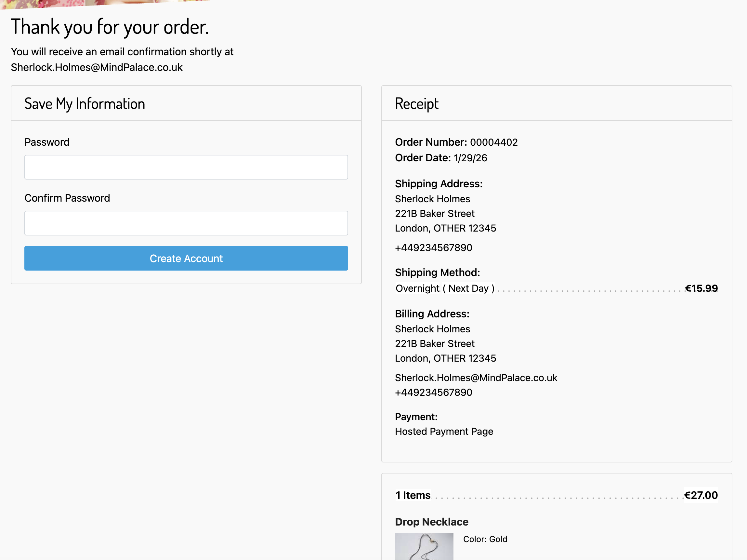Click the 1 Items summary line
This screenshot has width=747, height=560.
413,495
